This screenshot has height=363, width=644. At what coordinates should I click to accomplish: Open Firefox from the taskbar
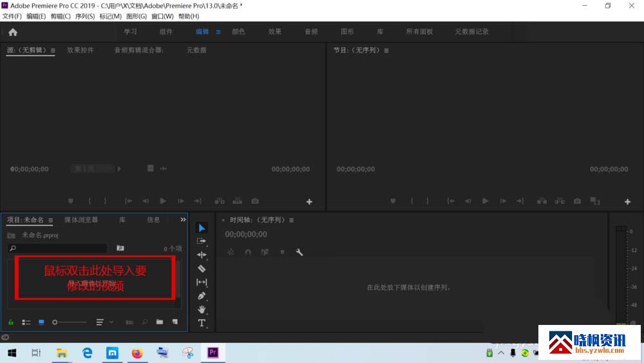[137, 353]
